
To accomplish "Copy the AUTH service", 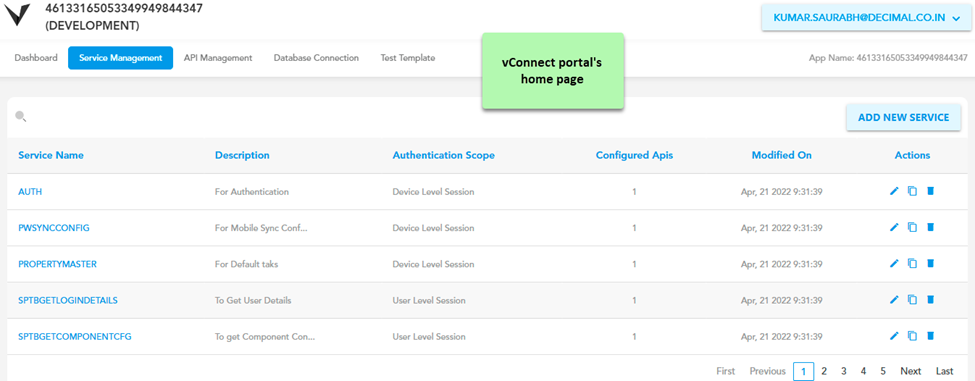I will coord(912,191).
